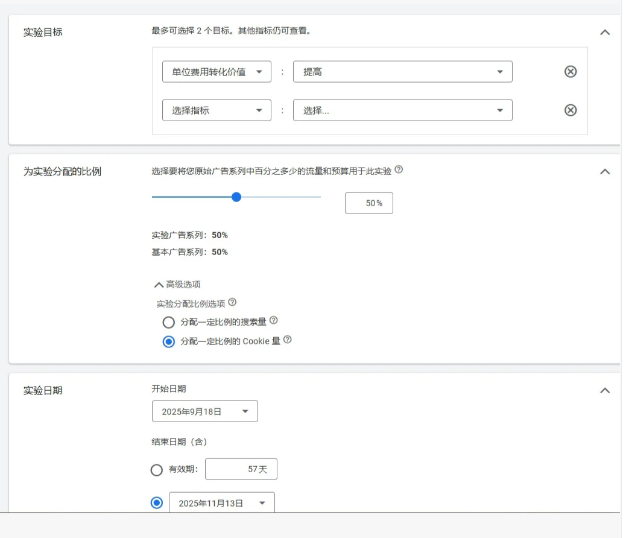
Task: Click the 50% split input field
Action: (369, 203)
